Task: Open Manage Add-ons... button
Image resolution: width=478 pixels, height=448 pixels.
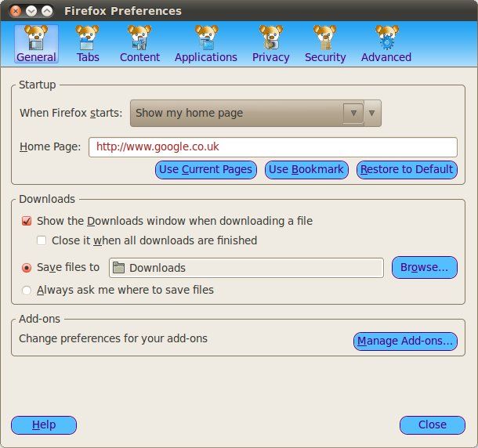Action: coord(405,341)
